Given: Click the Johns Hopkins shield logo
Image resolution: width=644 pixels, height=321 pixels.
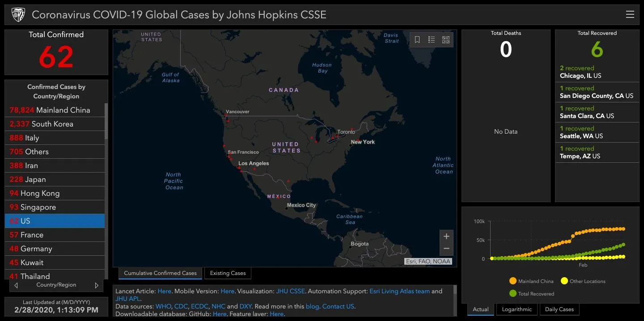Looking at the screenshot, I should (18, 14).
